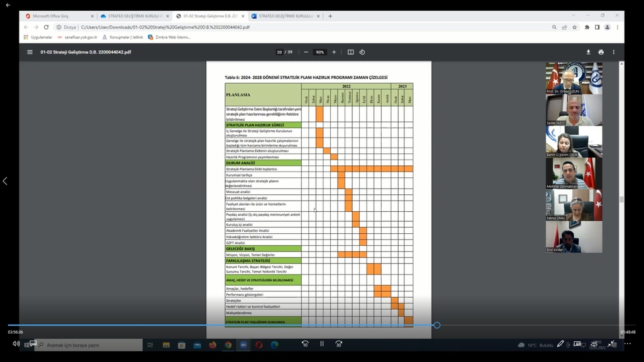Toggle full screen mode in player
644x362 pixels.
click(x=611, y=344)
